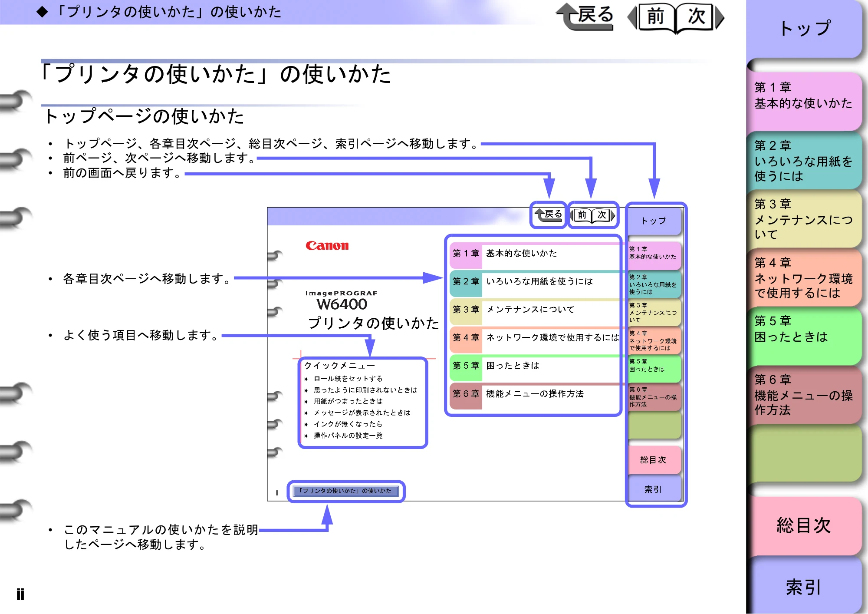This screenshot has width=868, height=614.
Task: Click page number ii at bottom left
Action: pos(20,594)
